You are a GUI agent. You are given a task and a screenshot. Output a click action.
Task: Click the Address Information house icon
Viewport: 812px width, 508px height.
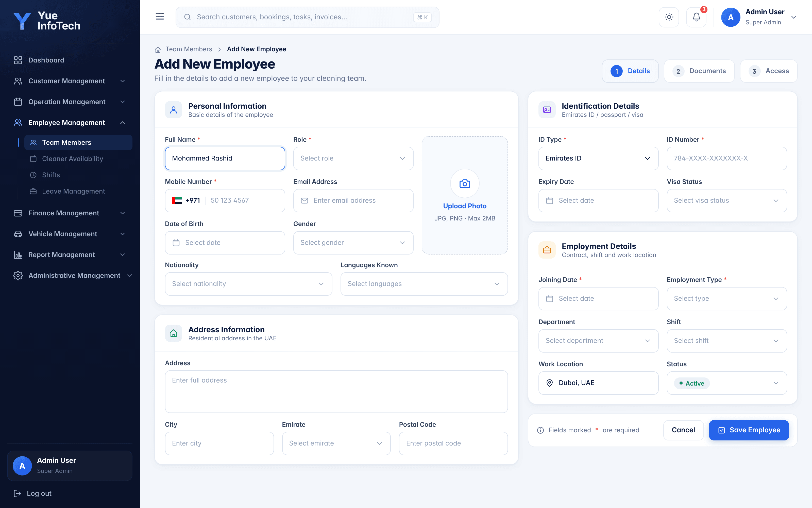pyautogui.click(x=174, y=333)
